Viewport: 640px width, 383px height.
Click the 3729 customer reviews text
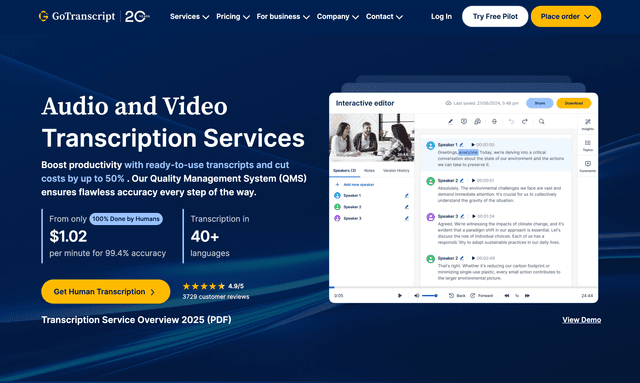tap(216, 297)
